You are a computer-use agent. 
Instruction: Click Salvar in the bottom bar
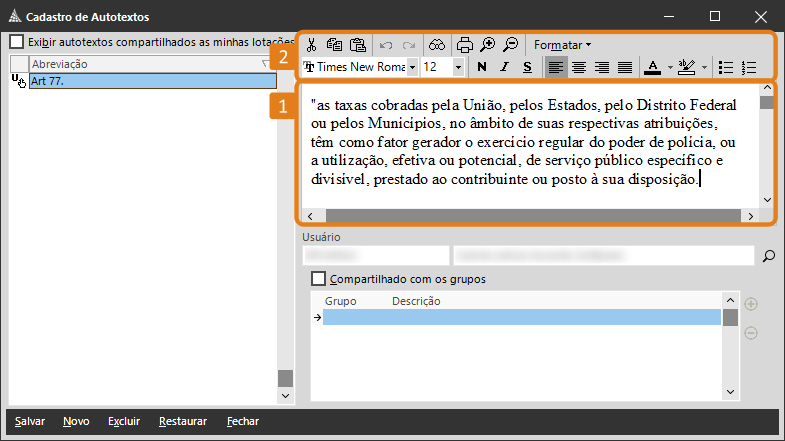tap(30, 422)
